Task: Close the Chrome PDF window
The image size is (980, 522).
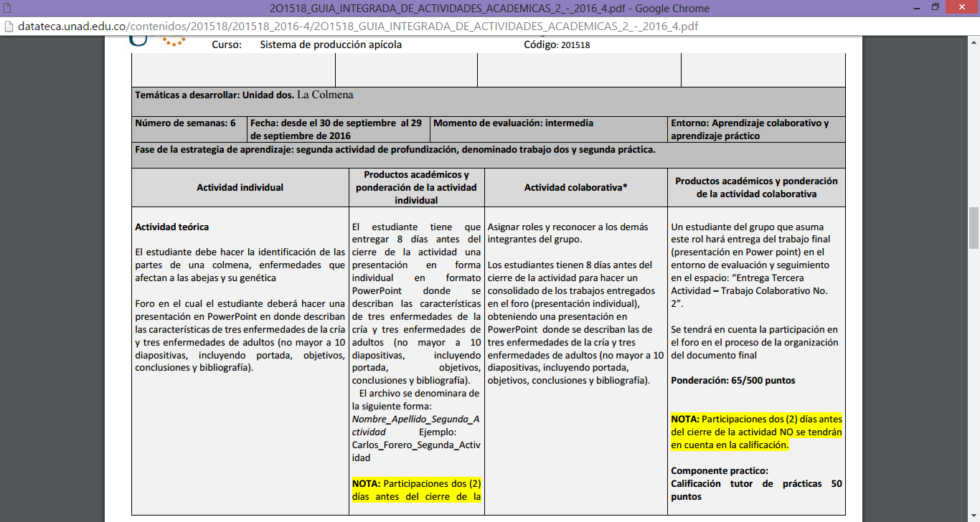Action: pyautogui.click(x=963, y=8)
